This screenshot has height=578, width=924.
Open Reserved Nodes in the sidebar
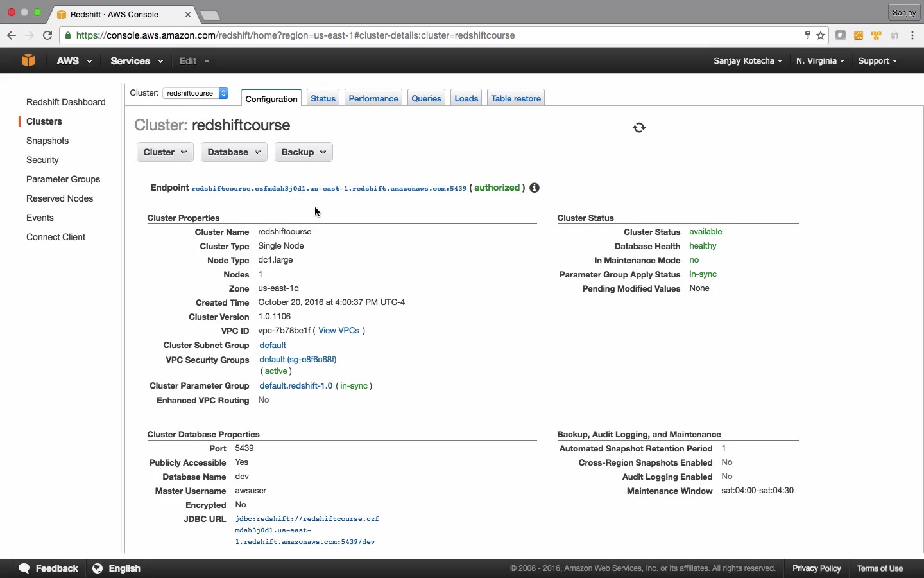[x=60, y=198]
